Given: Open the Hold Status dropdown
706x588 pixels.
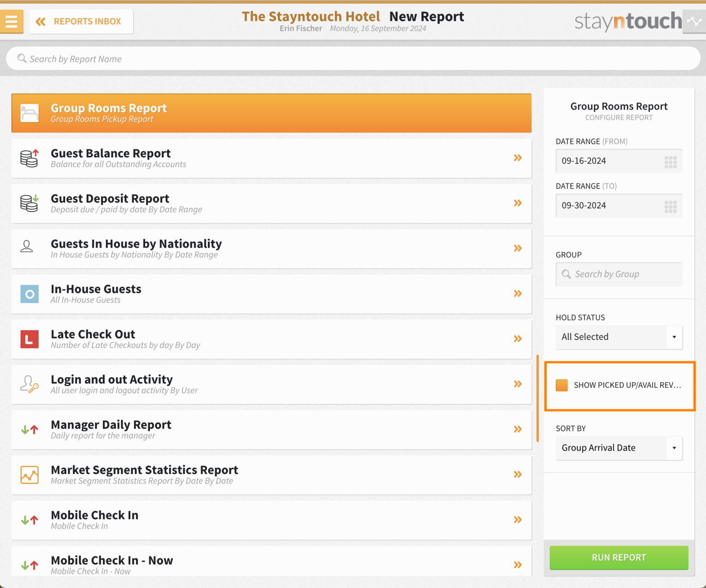Looking at the screenshot, I should pos(619,337).
